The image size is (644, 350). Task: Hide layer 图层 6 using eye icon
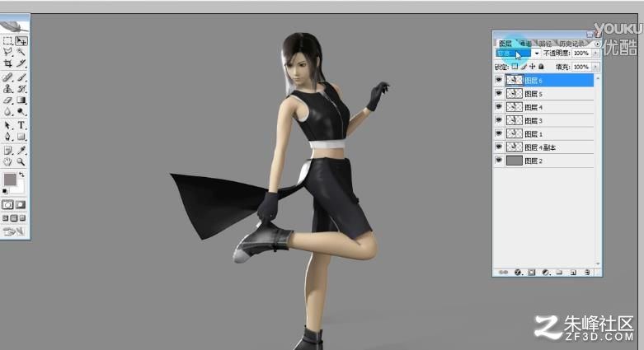499,80
